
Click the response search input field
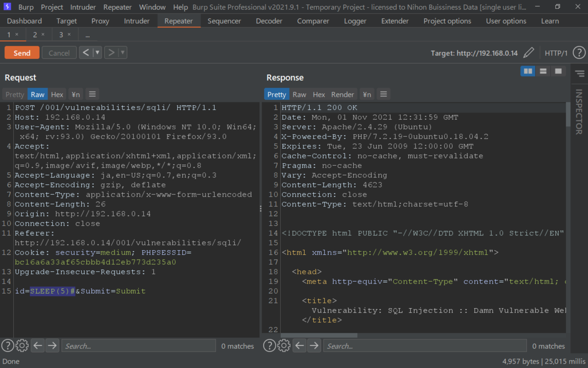pos(425,345)
